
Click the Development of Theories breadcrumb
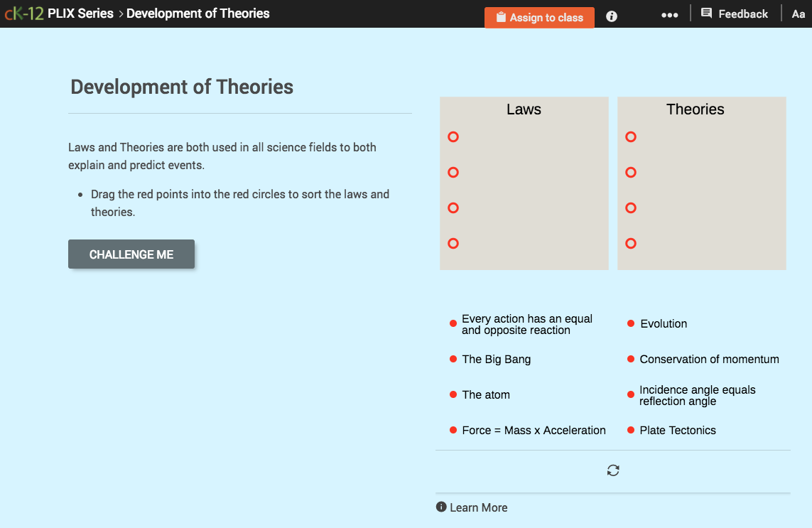click(x=197, y=13)
